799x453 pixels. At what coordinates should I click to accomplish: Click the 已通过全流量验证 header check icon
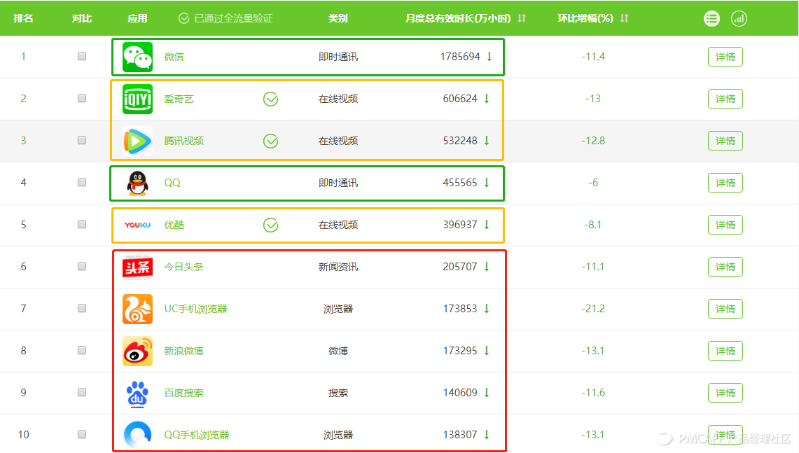183,18
